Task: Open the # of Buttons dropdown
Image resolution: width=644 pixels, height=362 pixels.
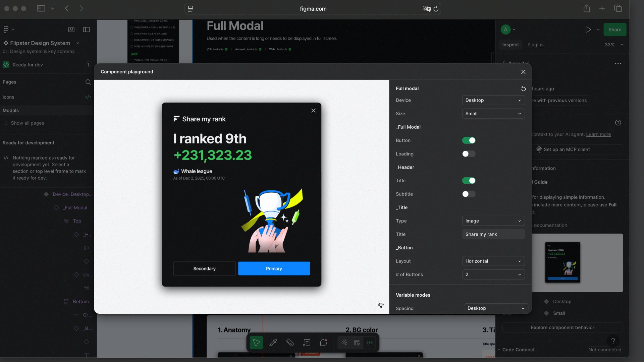Action: [x=493, y=275]
